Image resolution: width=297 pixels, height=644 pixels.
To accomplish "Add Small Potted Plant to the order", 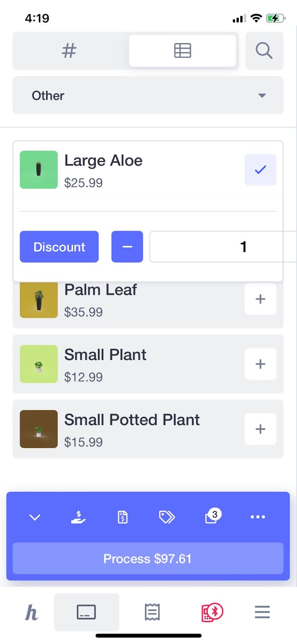I will pyautogui.click(x=260, y=429).
